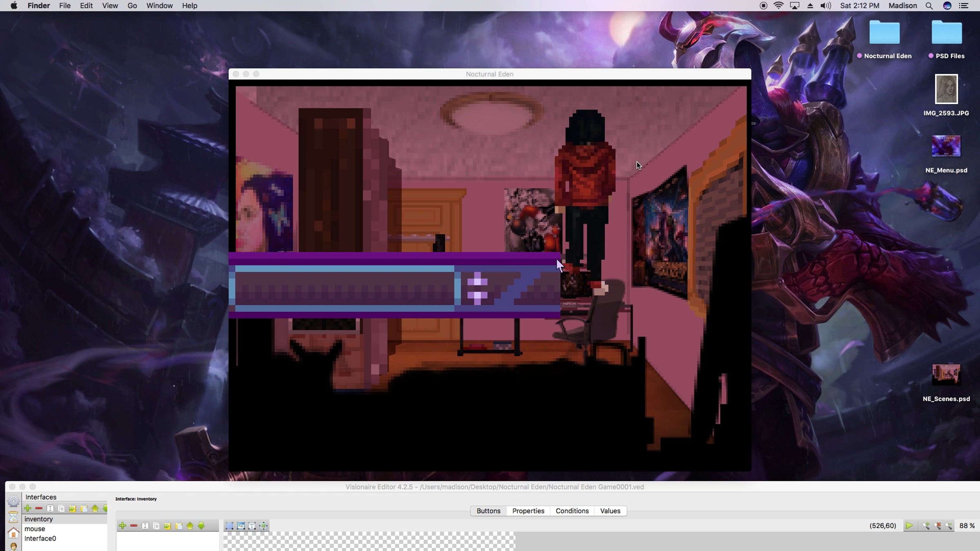Paste button using clipboard icon in Buttons list toolbar
Image resolution: width=980 pixels, height=551 pixels.
pyautogui.click(x=179, y=526)
